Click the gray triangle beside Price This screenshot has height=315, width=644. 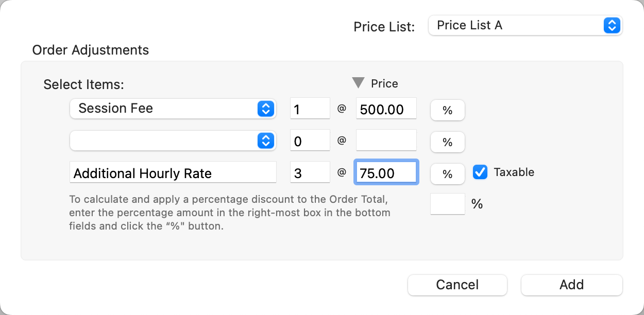[x=358, y=83]
